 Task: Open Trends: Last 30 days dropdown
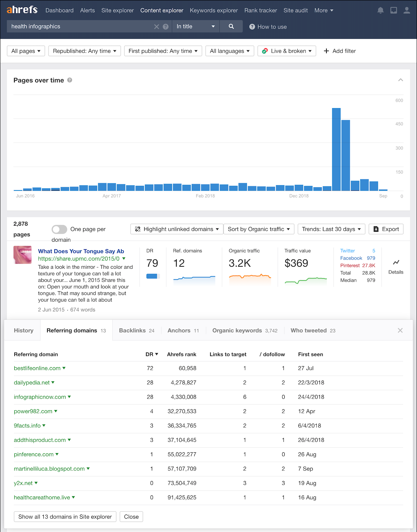332,229
